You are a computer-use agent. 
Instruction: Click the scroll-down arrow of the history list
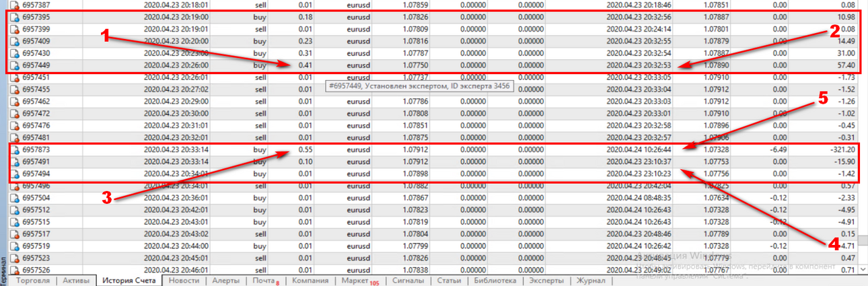click(x=864, y=269)
